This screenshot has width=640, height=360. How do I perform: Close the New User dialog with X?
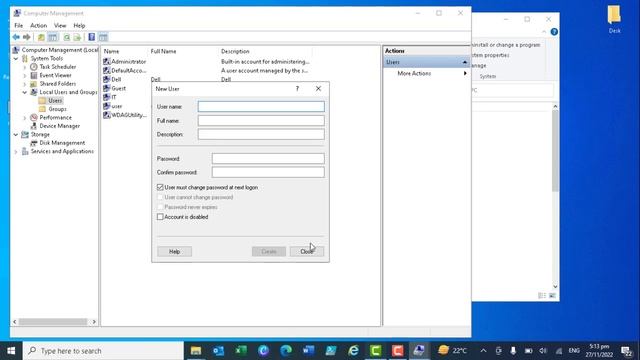[x=318, y=89]
